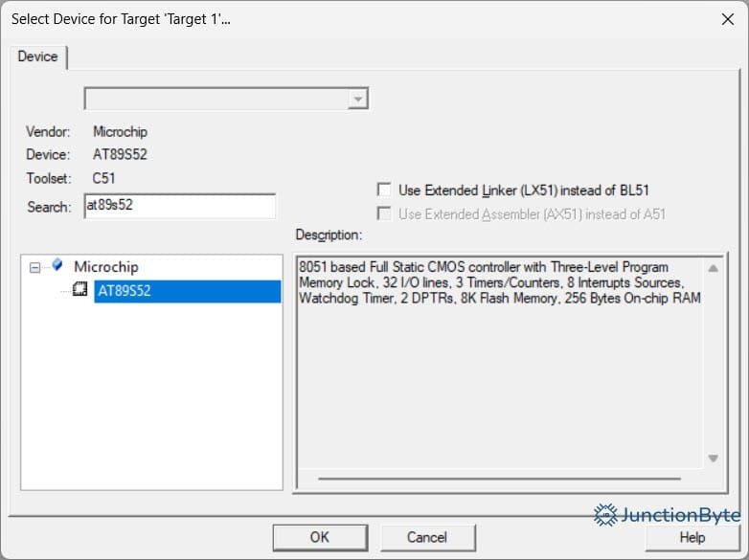Screen dimensions: 749x560
Task: Close the Select Device dialog
Action: click(x=727, y=18)
